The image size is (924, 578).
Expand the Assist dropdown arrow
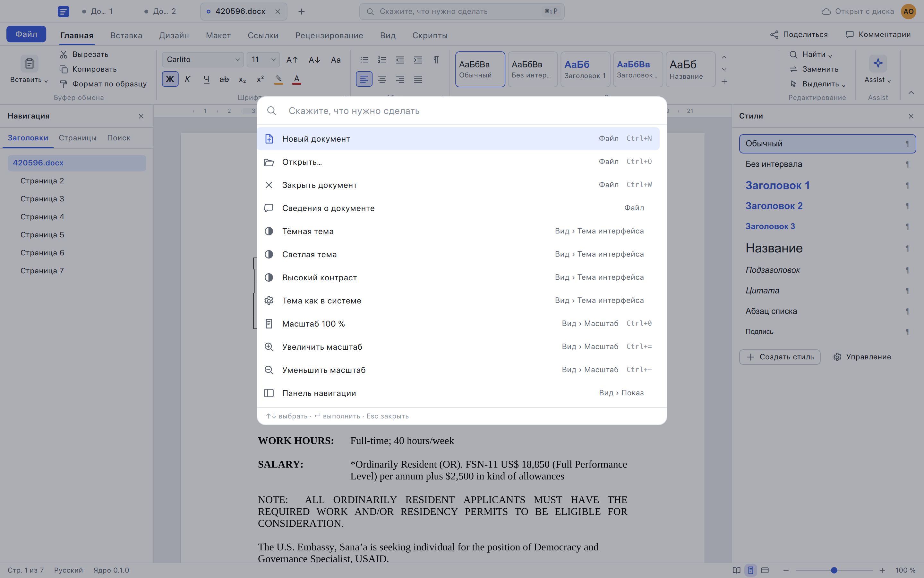point(889,81)
